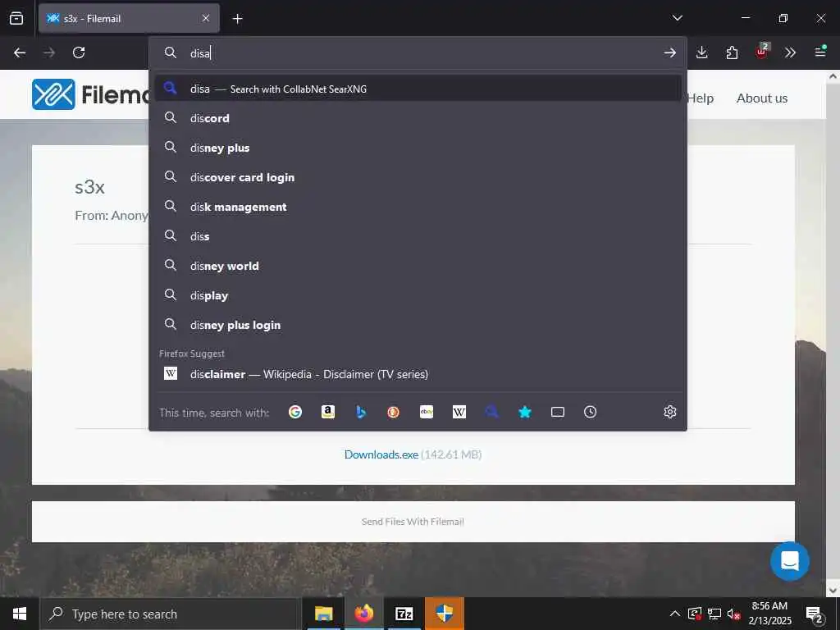Open the uBlock Origin extension icon
Viewport: 840px width, 630px height.
[x=762, y=52]
